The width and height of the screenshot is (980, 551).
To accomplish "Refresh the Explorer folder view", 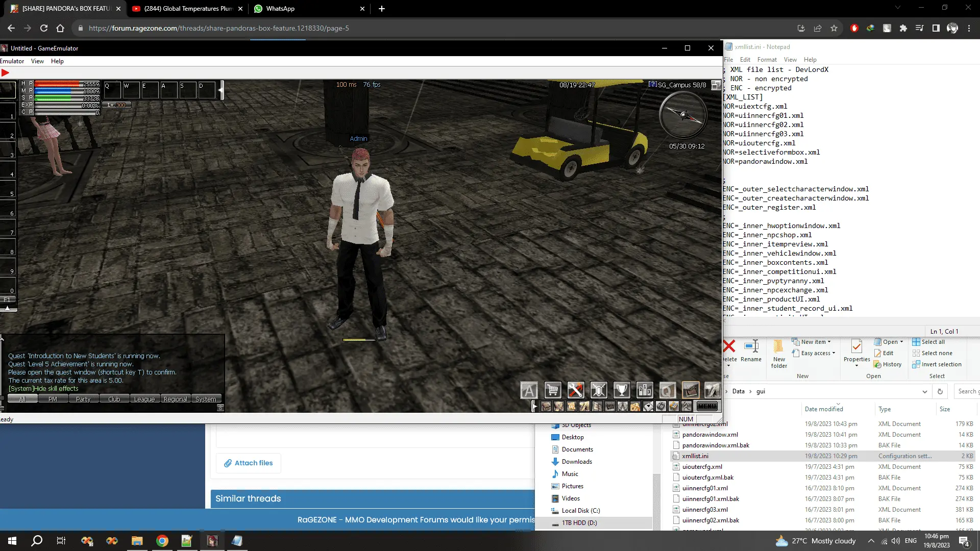I will pyautogui.click(x=940, y=391).
